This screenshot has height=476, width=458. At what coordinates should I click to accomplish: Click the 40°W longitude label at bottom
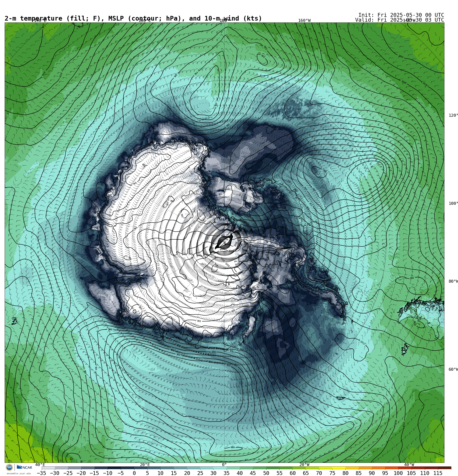(409, 465)
